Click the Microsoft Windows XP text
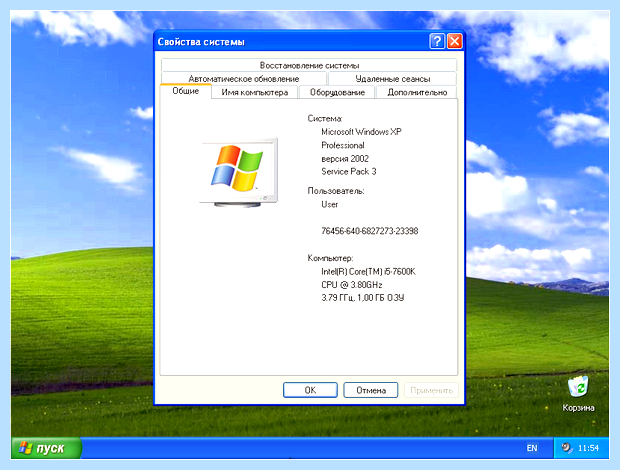The width and height of the screenshot is (620, 470). pyautogui.click(x=361, y=132)
